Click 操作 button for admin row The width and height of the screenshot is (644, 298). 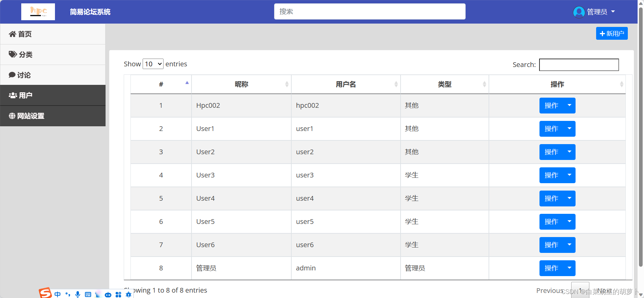point(551,268)
